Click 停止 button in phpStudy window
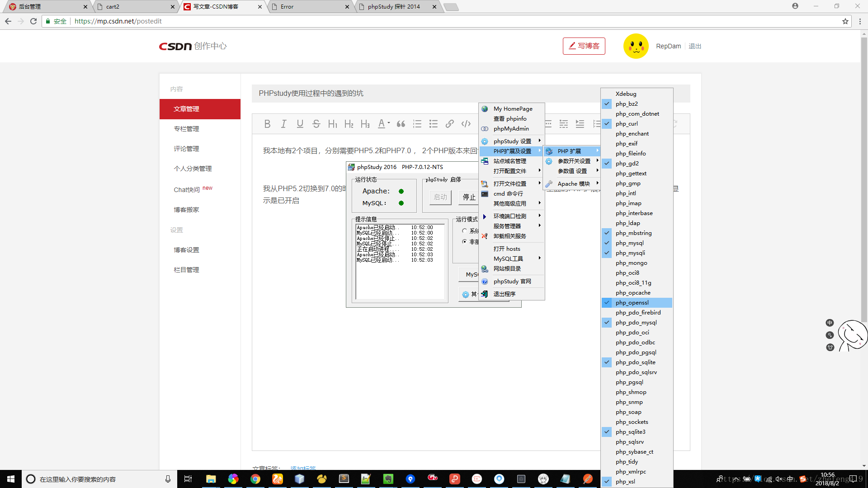 pyautogui.click(x=469, y=197)
